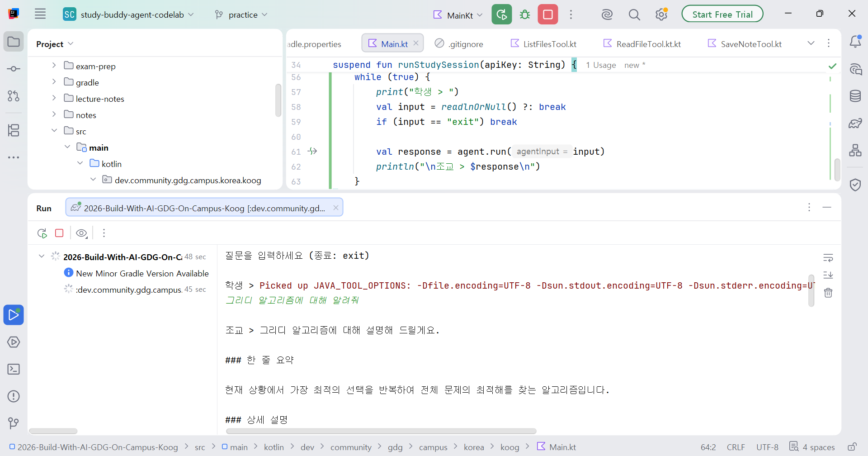868x456 pixels.
Task: Toggle the eye view option in Run toolbar
Action: (82, 233)
